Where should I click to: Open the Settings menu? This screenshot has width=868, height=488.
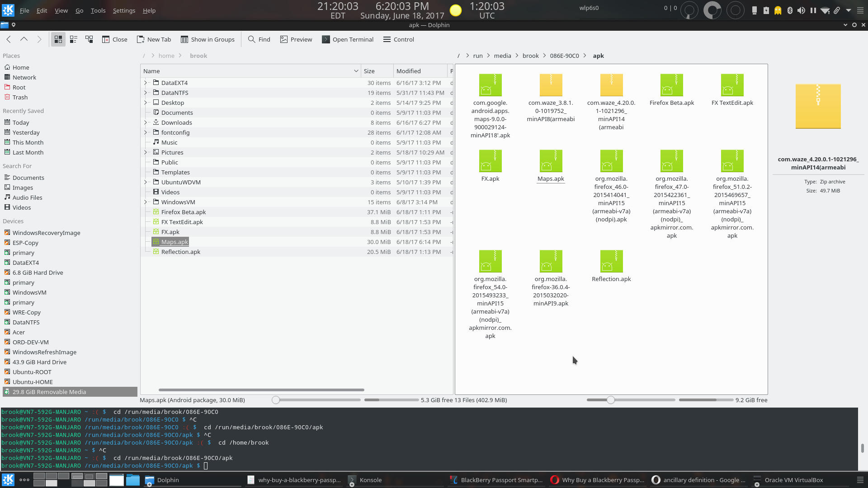coord(124,10)
